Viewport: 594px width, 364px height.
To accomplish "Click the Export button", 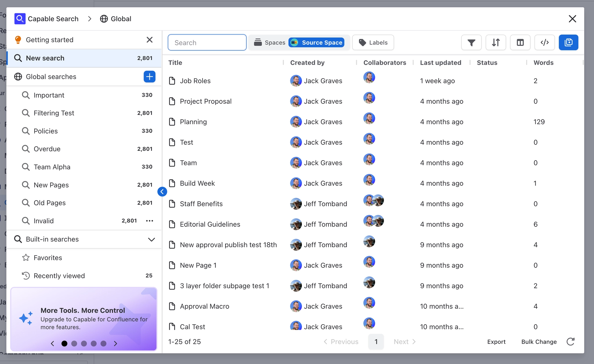I will point(496,342).
